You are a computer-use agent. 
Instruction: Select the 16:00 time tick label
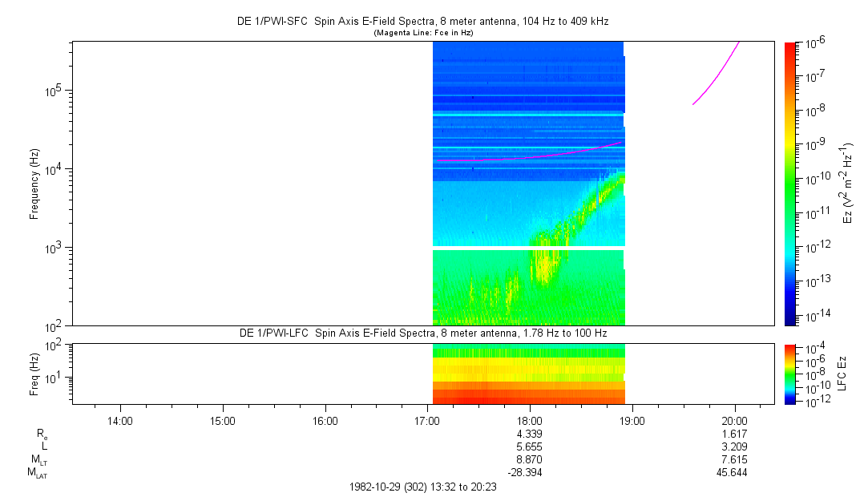point(325,420)
